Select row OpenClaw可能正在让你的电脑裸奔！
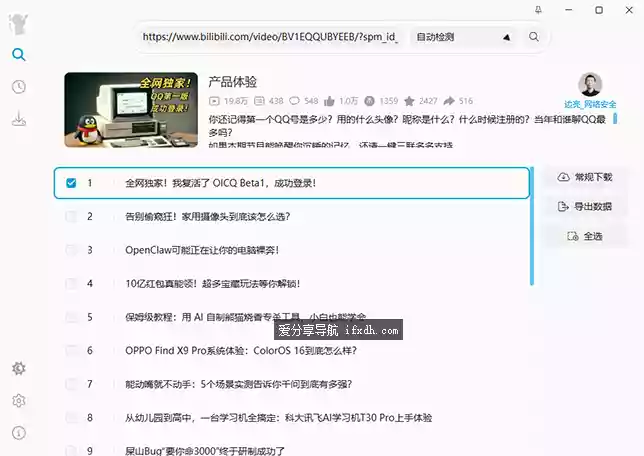Viewport: 644px width, 456px height. coord(292,250)
